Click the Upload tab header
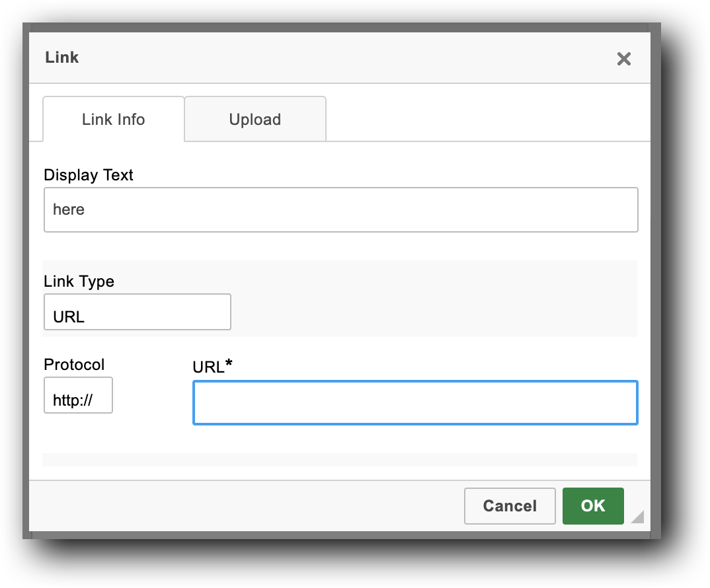This screenshot has height=588, width=710. [x=255, y=119]
